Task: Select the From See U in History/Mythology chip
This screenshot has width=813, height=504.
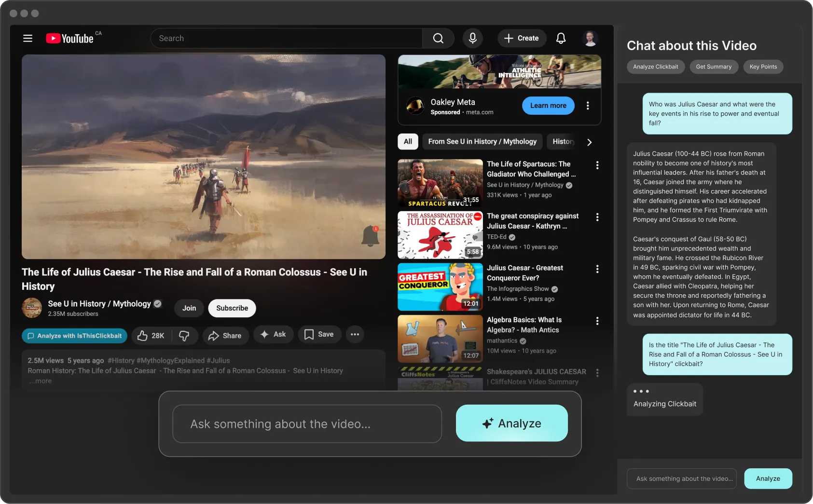Action: [482, 141]
